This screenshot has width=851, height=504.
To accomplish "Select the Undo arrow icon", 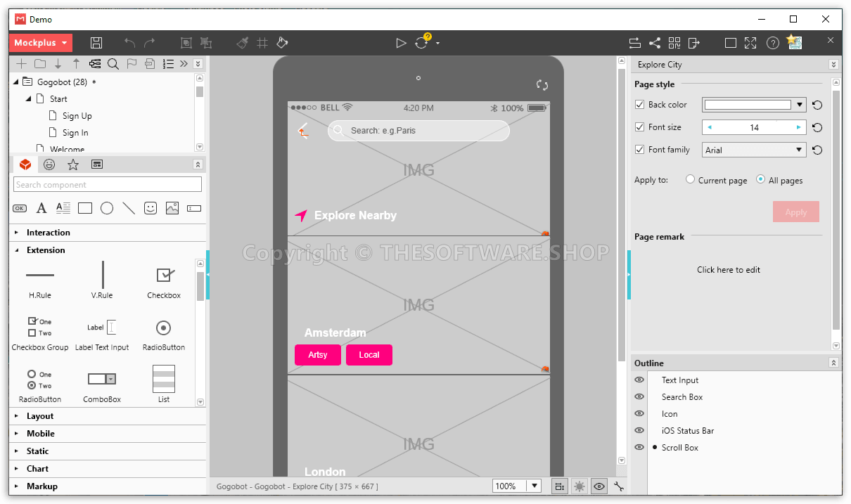I will click(x=129, y=43).
